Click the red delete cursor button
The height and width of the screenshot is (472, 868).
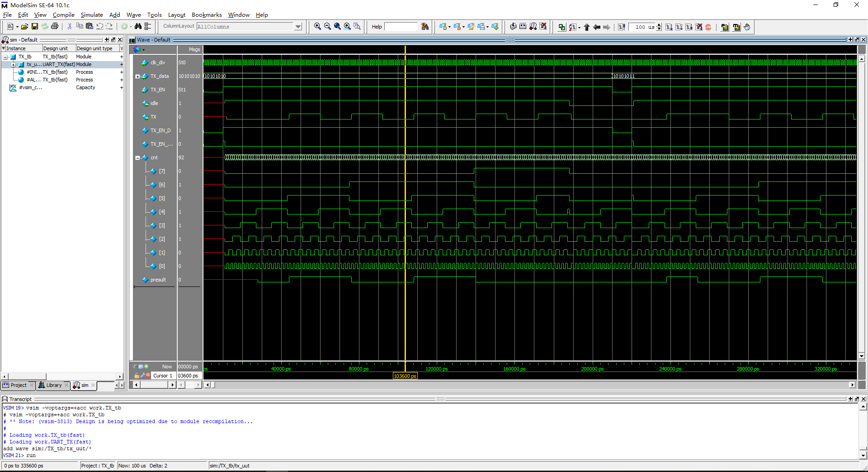148,376
